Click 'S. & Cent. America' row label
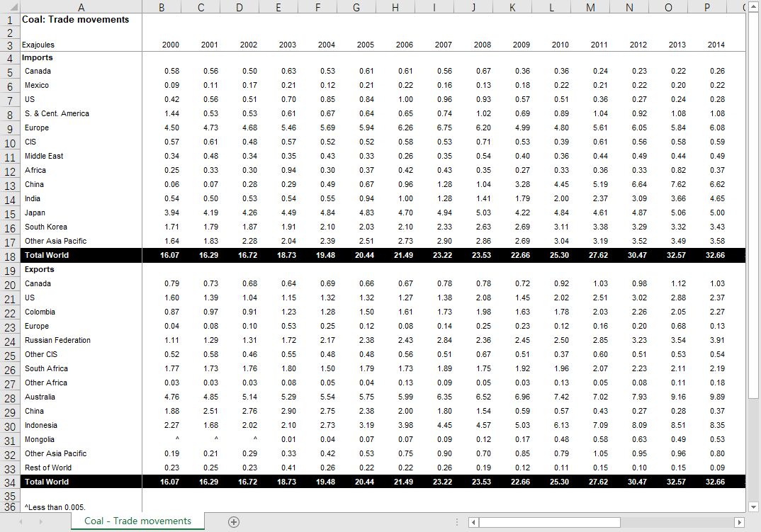The image size is (761, 532). tap(57, 113)
